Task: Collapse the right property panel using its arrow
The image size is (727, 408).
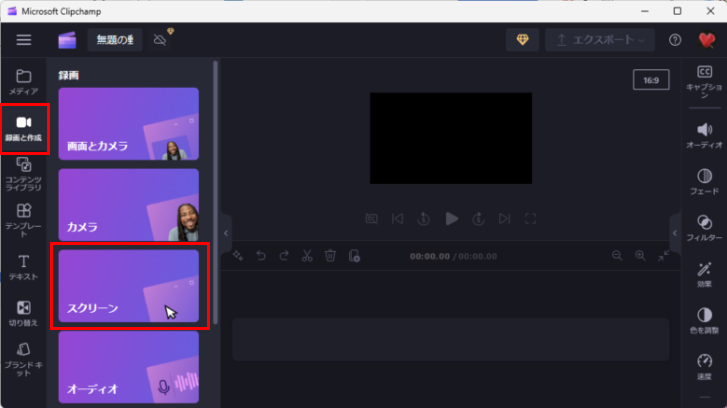Action: pyautogui.click(x=674, y=232)
